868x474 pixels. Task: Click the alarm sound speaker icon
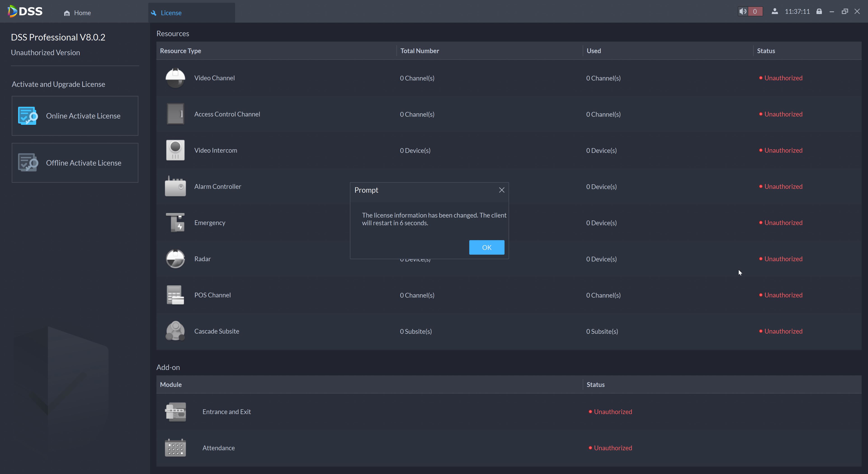(x=743, y=12)
